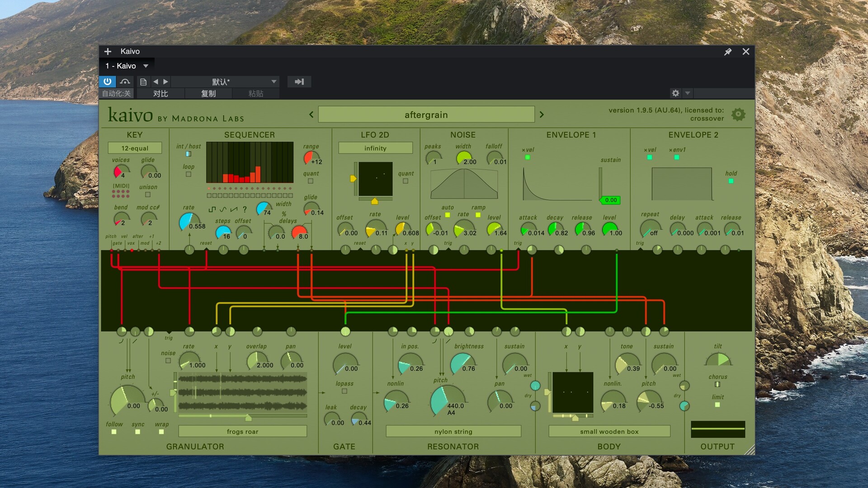The height and width of the screenshot is (488, 868).
Task: Click the automation off button
Action: point(117,94)
